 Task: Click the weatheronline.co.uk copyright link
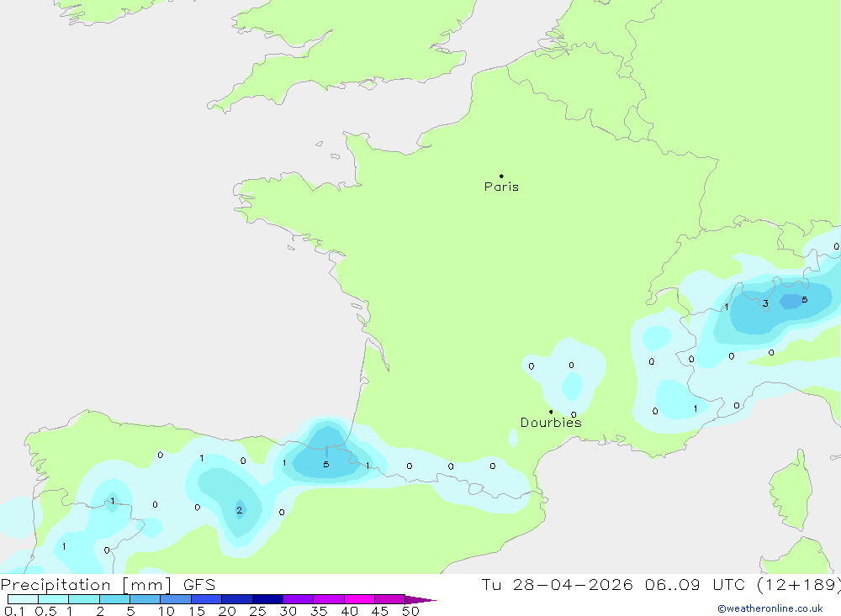[x=770, y=608]
